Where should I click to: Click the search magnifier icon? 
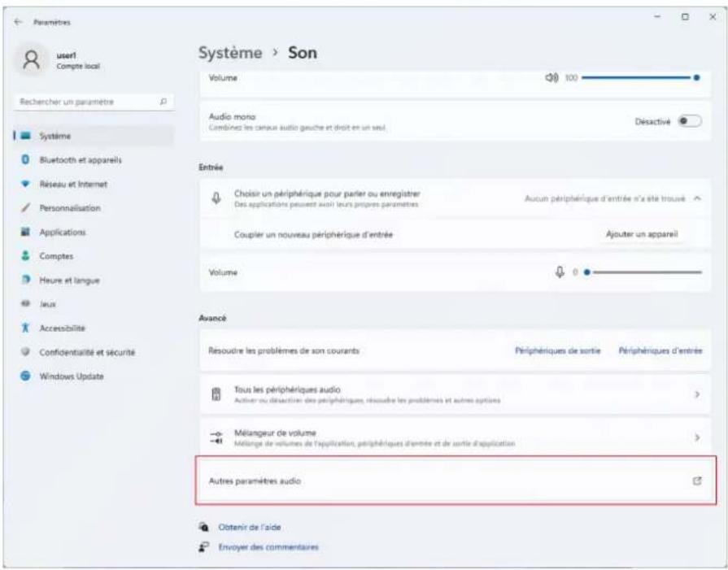[x=163, y=102]
